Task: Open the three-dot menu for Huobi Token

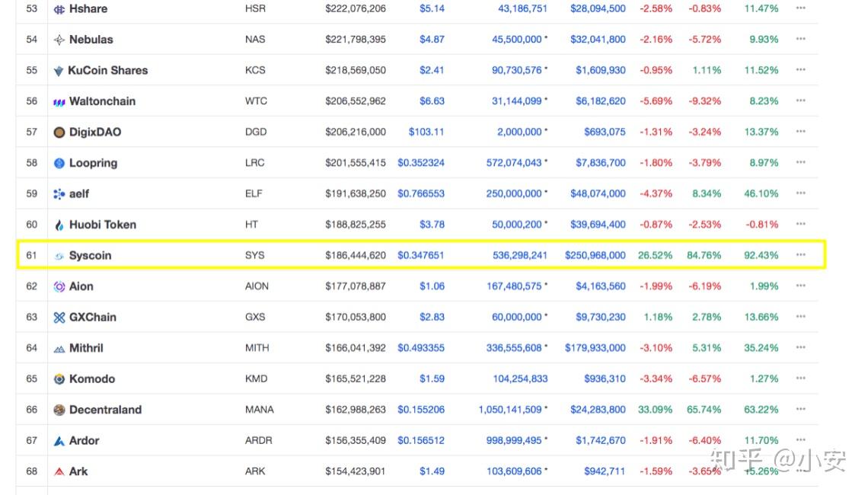Action: coord(800,224)
